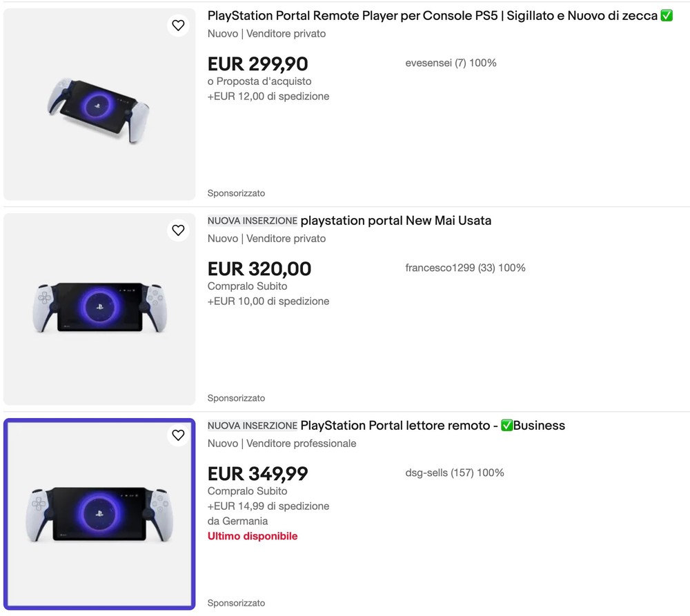Viewport: 690px width, 616px height.
Task: Click 'o Proposta d'acquisto' on first listing
Action: [x=259, y=81]
